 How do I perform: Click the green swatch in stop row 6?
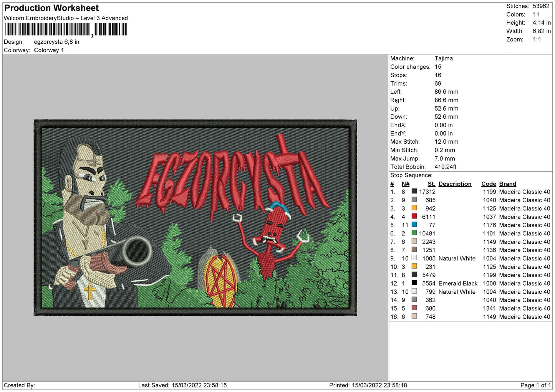pyautogui.click(x=414, y=233)
